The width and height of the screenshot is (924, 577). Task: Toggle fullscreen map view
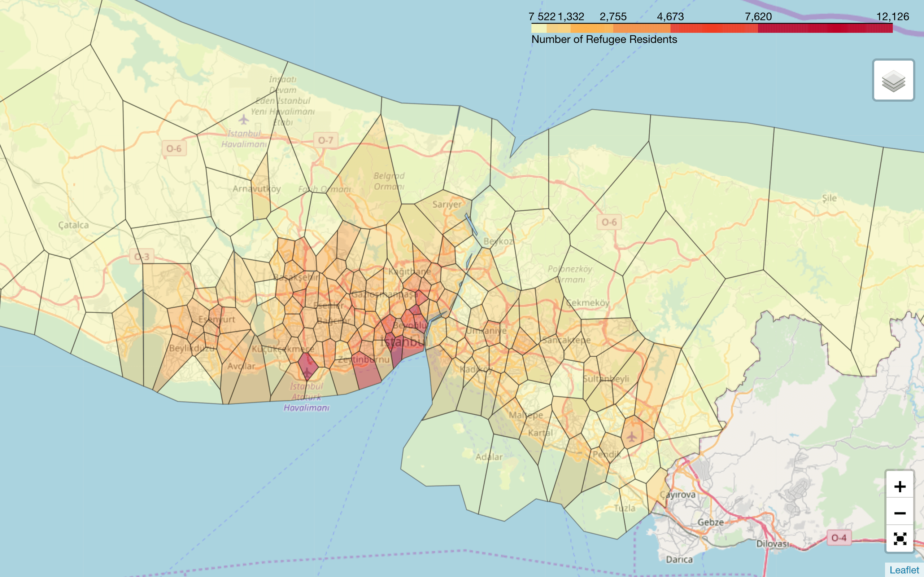(x=899, y=539)
